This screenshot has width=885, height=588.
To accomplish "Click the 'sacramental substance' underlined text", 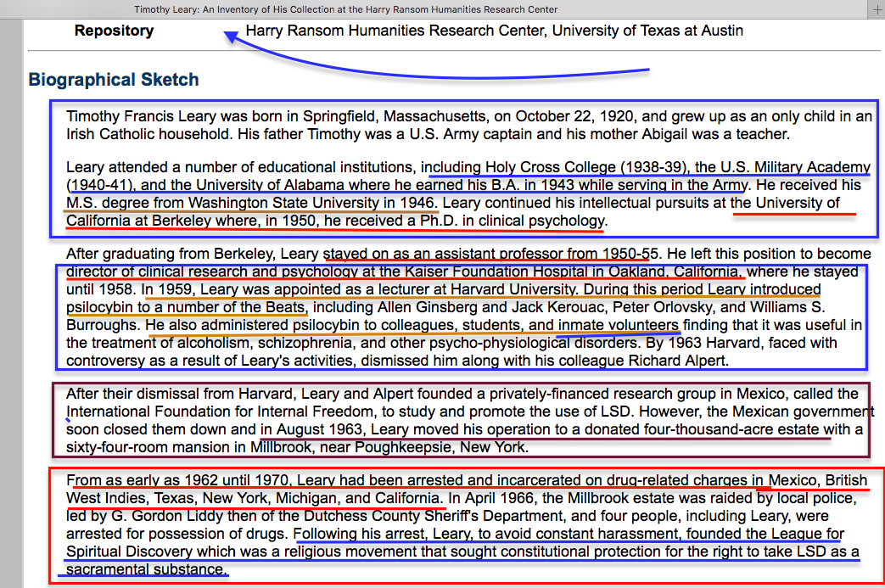I will [144, 569].
